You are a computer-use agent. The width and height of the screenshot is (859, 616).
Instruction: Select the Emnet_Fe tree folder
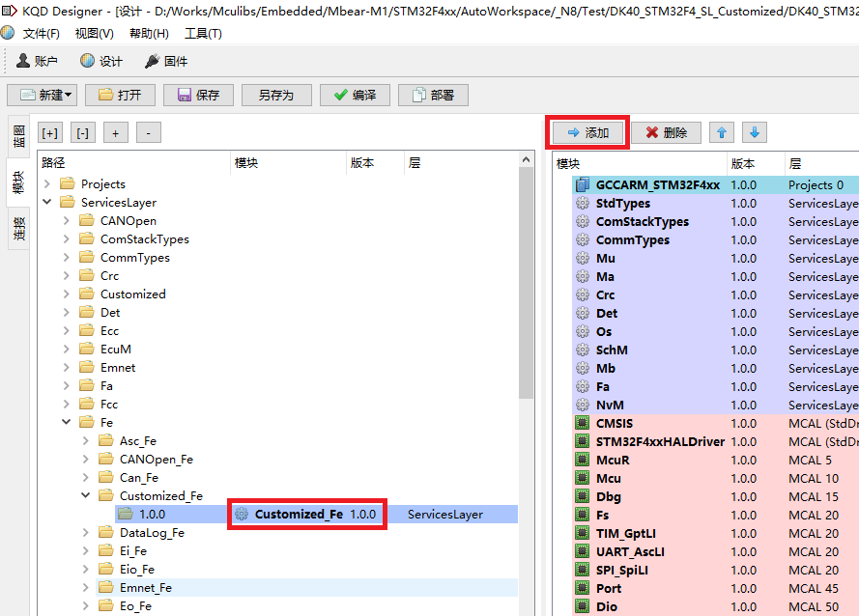coord(145,588)
